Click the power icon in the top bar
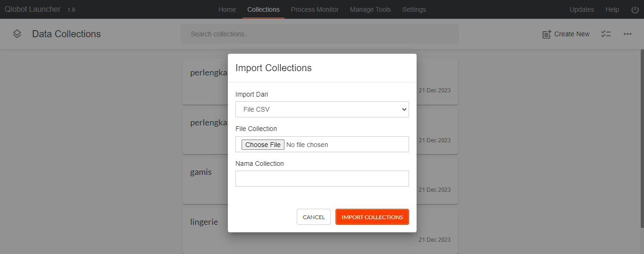Image resolution: width=644 pixels, height=254 pixels. coord(635,9)
